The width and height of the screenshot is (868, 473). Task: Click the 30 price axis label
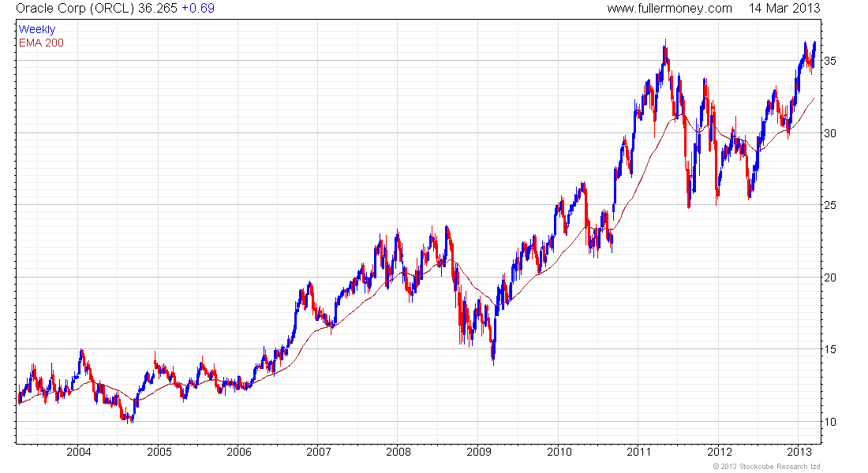[830, 133]
